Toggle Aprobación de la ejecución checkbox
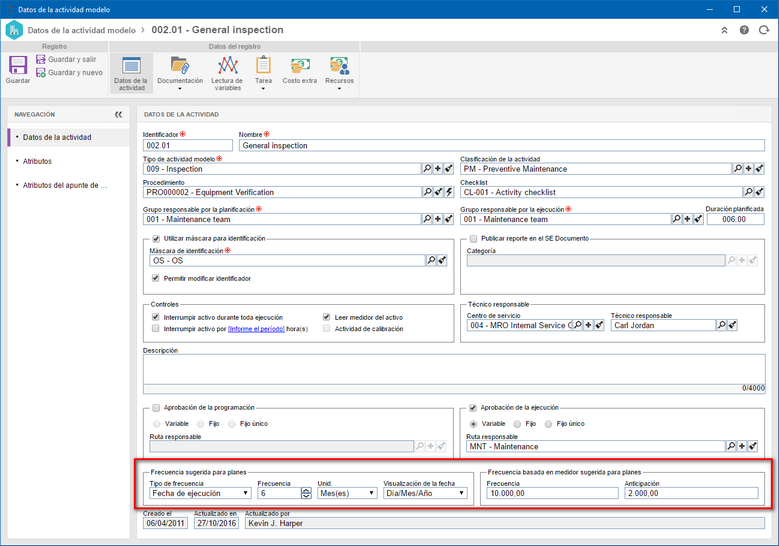779x546 pixels. 473,408
